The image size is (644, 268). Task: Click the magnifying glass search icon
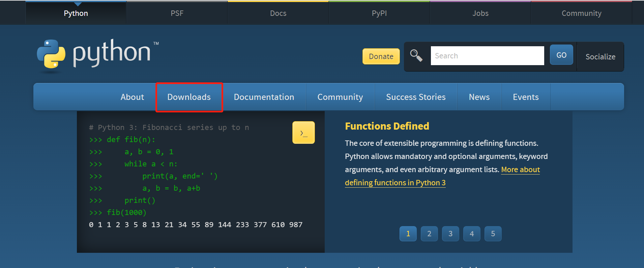pyautogui.click(x=416, y=56)
